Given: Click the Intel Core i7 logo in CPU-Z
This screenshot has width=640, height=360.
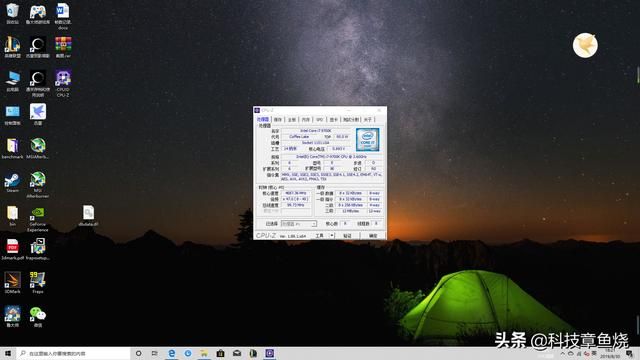Looking at the screenshot, I should click(367, 139).
